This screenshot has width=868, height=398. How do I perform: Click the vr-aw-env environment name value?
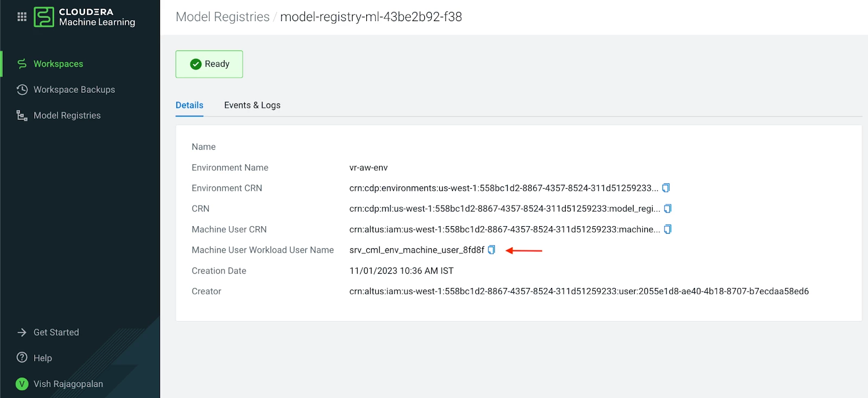[368, 168]
